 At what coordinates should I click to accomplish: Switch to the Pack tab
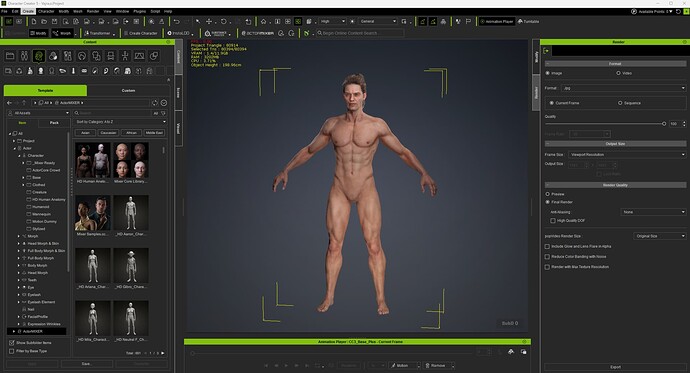[x=54, y=123]
